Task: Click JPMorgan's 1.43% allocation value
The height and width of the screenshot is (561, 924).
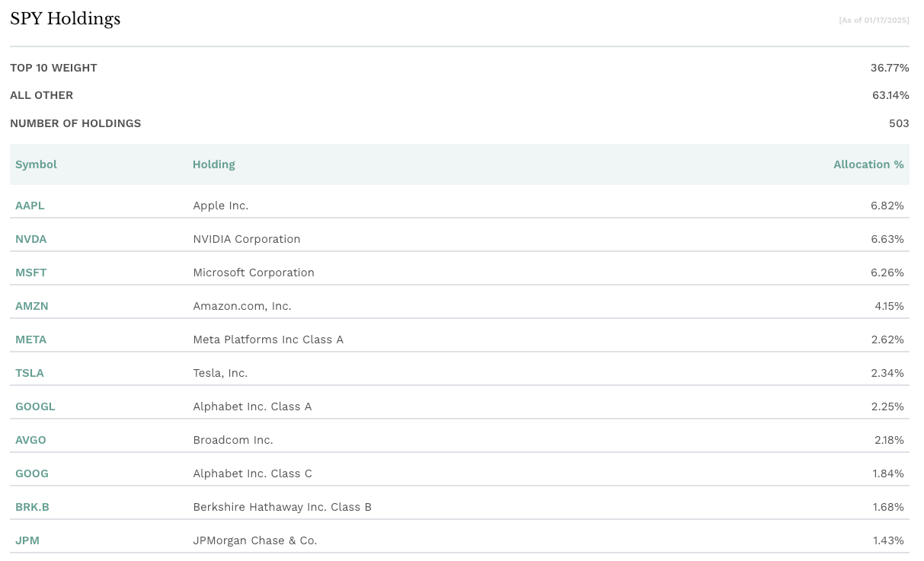Action: tap(888, 540)
